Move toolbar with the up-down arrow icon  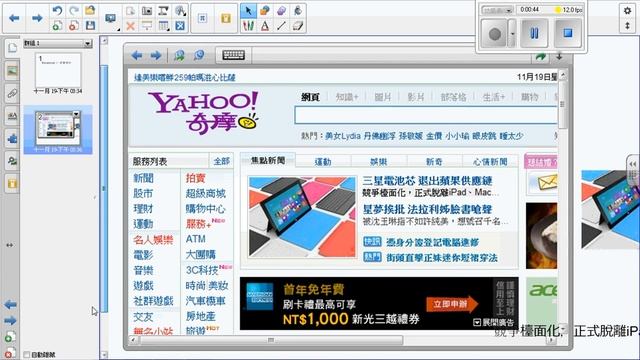coord(627,26)
